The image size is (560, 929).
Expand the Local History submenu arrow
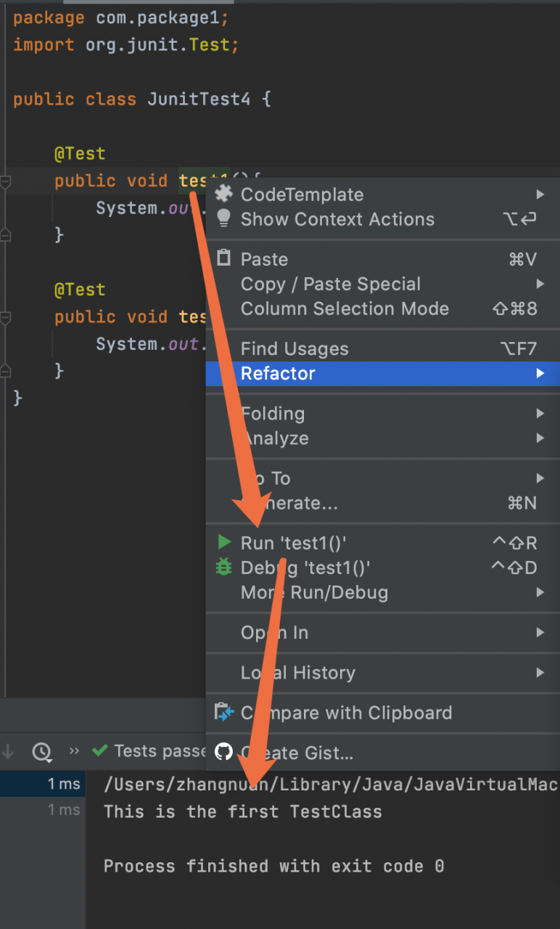tap(540, 673)
